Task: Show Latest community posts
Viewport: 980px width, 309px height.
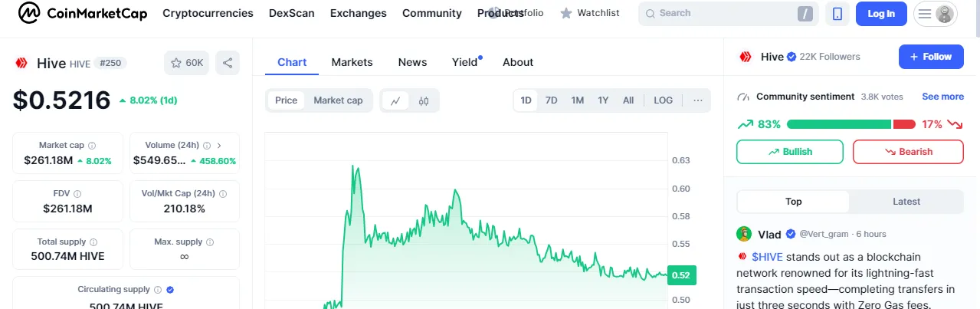Action: (906, 202)
